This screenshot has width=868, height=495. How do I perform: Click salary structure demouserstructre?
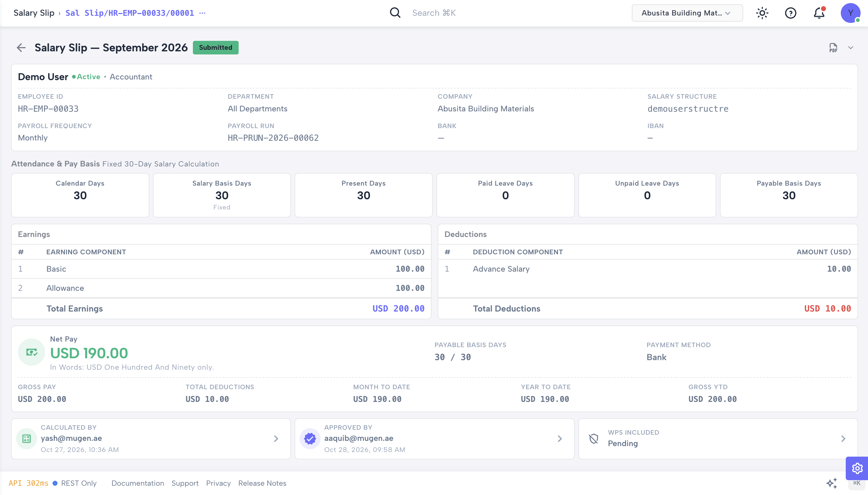(x=688, y=109)
